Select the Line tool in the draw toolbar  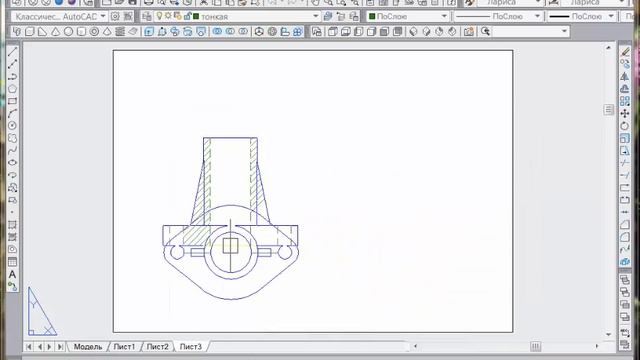tap(12, 52)
